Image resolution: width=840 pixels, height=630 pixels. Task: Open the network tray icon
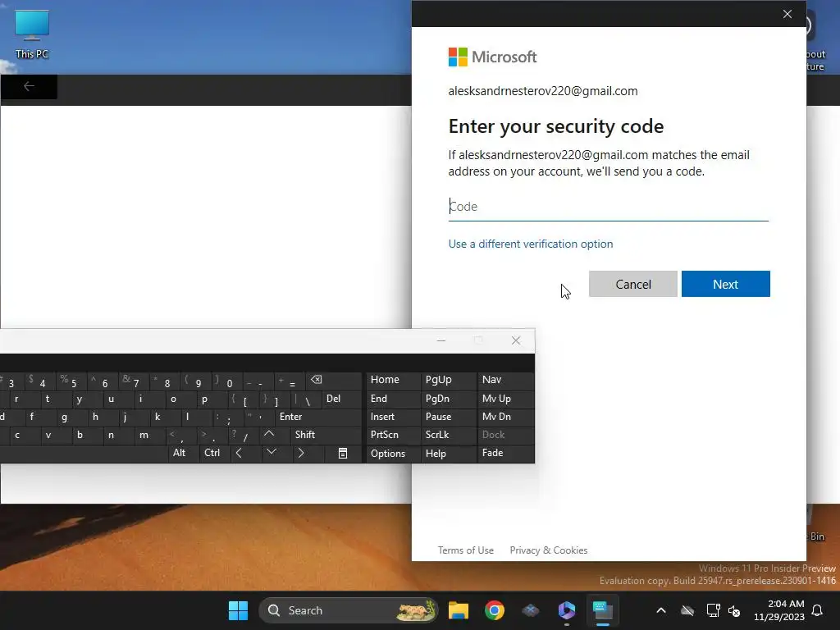pos(713,610)
